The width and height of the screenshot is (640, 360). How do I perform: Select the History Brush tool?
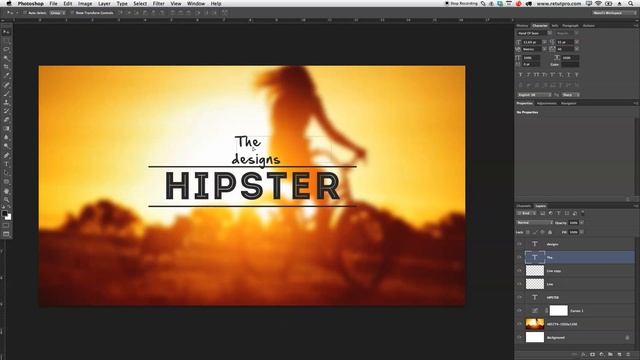pos(6,111)
